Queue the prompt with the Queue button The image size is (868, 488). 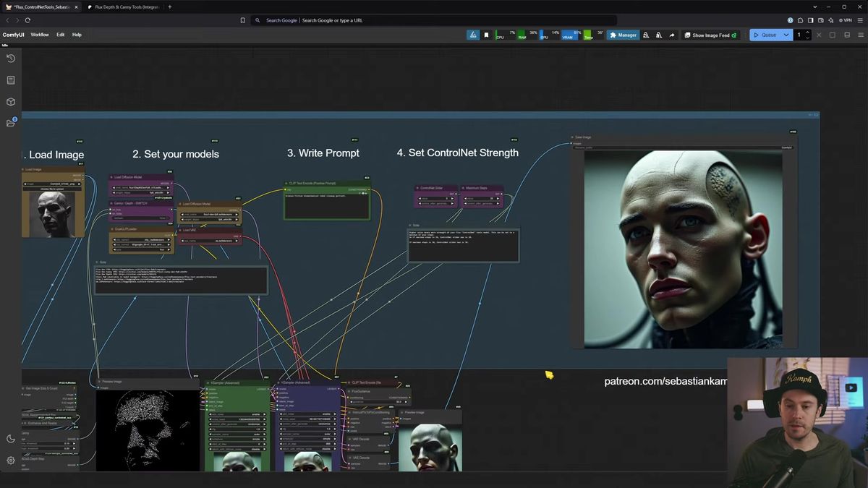click(x=765, y=35)
